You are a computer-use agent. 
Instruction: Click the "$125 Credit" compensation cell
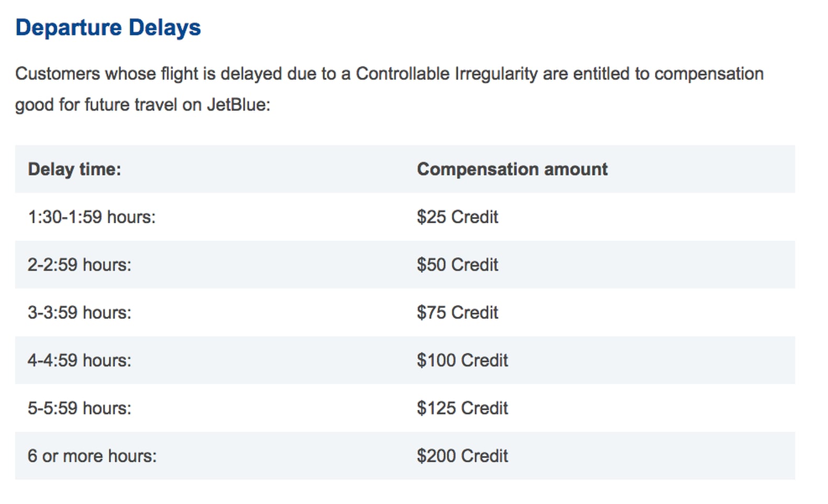[462, 408]
